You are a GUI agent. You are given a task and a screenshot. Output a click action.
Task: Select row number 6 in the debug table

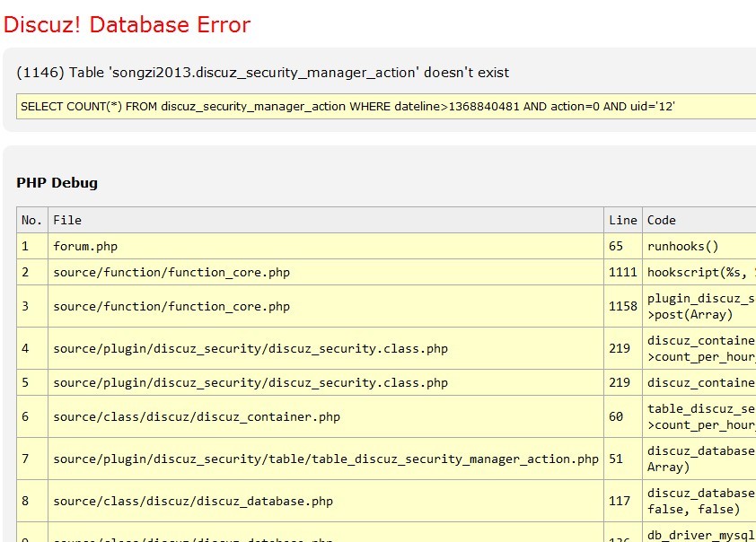[x=32, y=416]
